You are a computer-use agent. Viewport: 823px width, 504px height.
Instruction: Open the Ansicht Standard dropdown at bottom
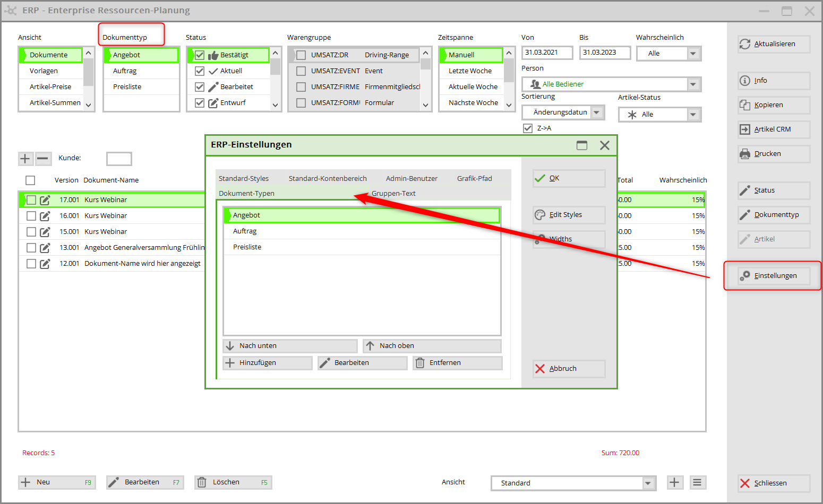648,483
